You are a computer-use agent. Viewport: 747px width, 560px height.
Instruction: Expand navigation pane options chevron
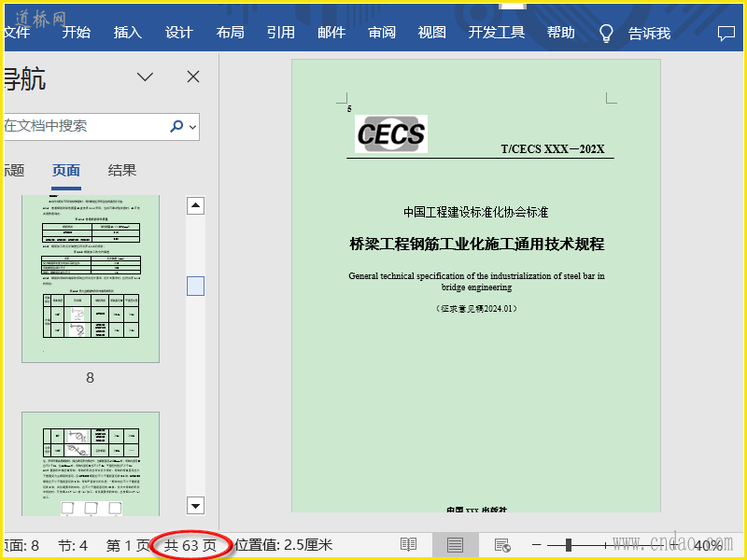pyautogui.click(x=145, y=77)
